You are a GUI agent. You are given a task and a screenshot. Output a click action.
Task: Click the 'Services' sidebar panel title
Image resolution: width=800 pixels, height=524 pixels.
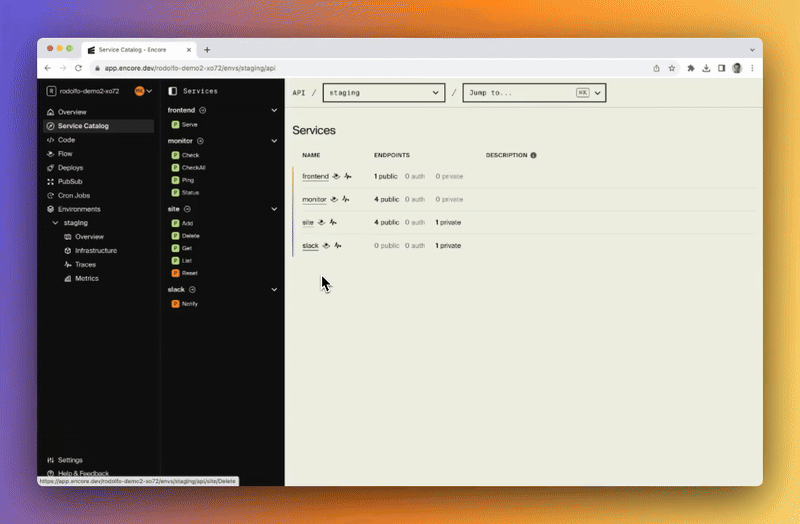pos(201,91)
